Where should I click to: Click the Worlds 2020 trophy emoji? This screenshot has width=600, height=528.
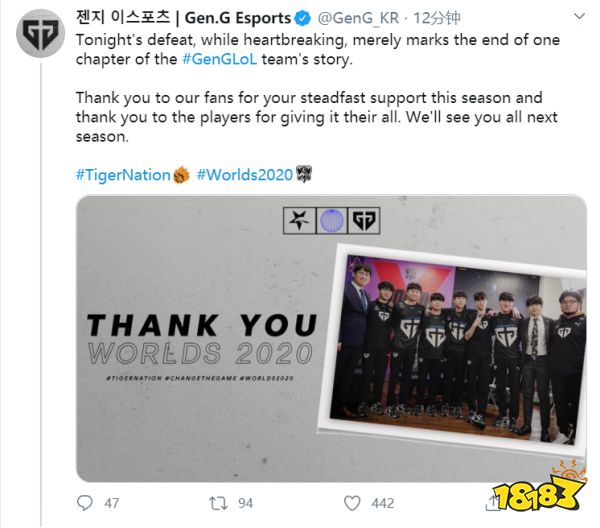click(x=304, y=174)
